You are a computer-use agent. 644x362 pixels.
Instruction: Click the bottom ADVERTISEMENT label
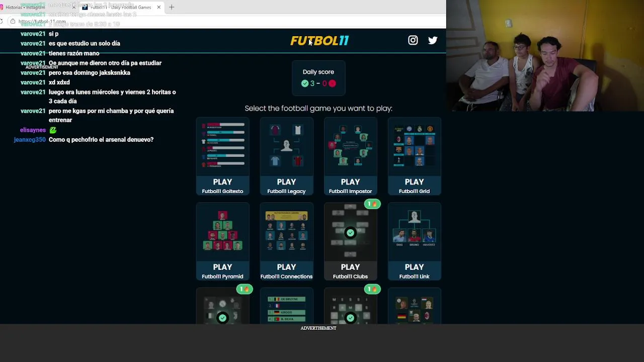pos(318,328)
